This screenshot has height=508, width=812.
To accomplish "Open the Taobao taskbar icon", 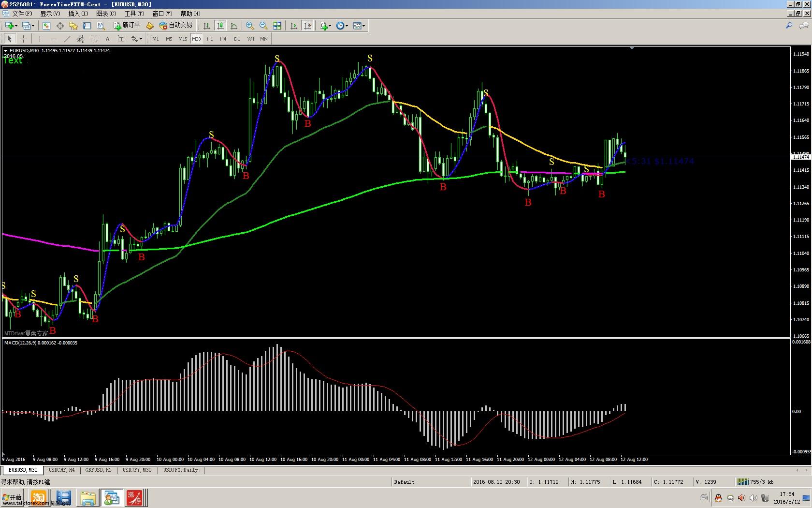I will pos(38,497).
